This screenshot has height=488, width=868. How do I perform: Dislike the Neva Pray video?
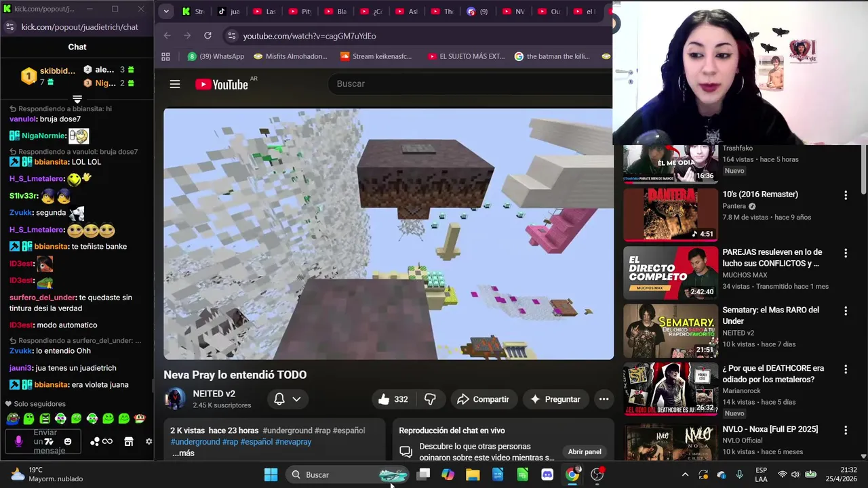tap(430, 399)
